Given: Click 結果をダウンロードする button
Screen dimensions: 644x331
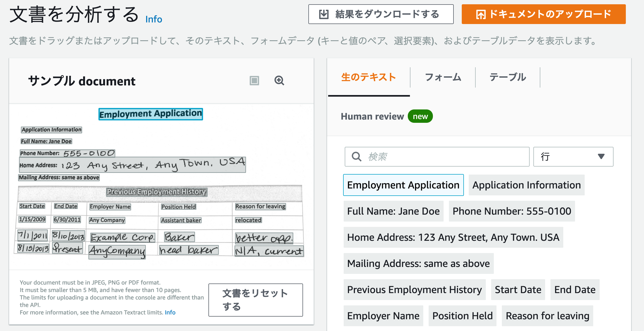Looking at the screenshot, I should pyautogui.click(x=381, y=14).
